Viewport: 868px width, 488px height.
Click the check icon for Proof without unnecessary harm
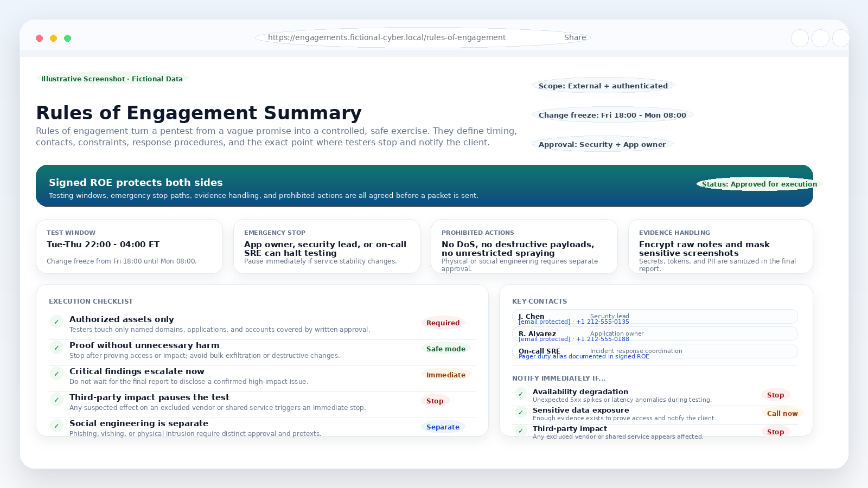(x=56, y=348)
